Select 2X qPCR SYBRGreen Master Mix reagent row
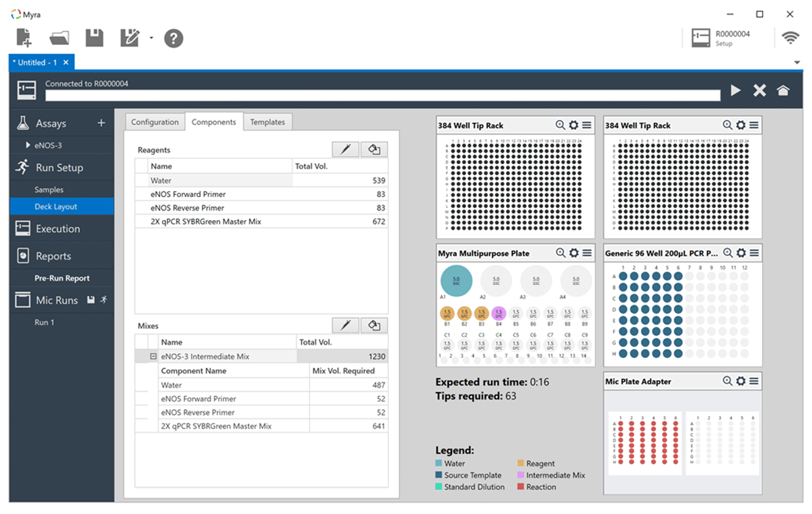The image size is (812, 514). click(262, 221)
